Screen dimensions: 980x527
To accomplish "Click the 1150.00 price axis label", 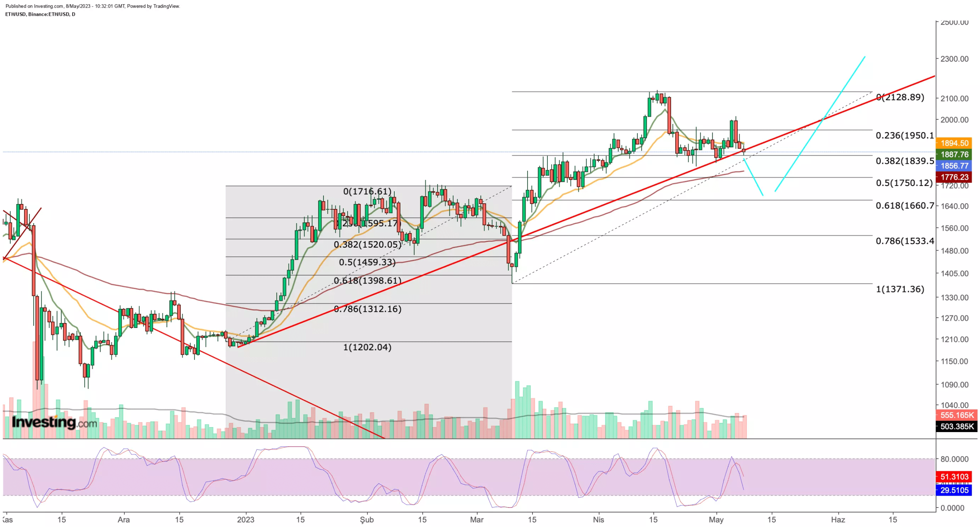I will [954, 362].
